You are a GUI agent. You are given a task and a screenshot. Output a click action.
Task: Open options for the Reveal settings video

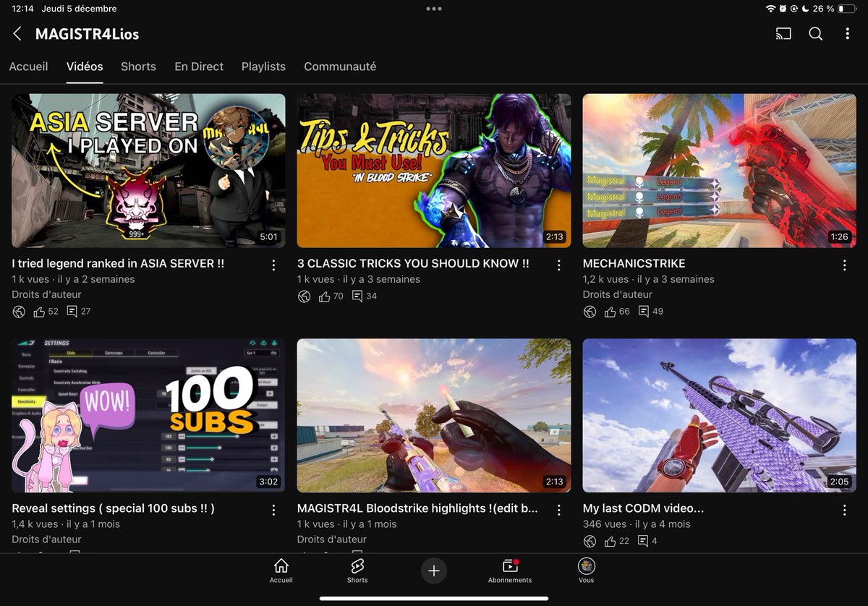pyautogui.click(x=273, y=510)
